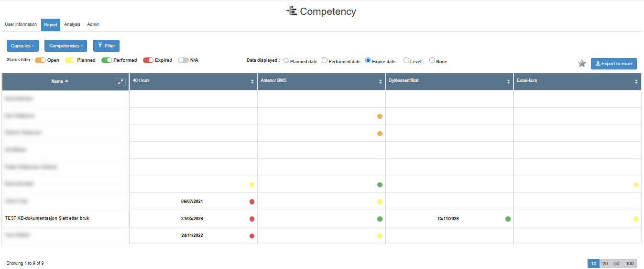The image size is (644, 269).
Task: Show 20 rows per page
Action: tap(605, 264)
